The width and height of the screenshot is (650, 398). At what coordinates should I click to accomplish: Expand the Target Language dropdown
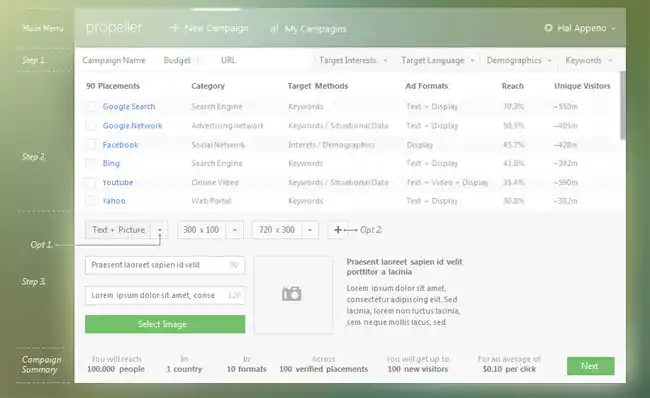click(x=437, y=60)
